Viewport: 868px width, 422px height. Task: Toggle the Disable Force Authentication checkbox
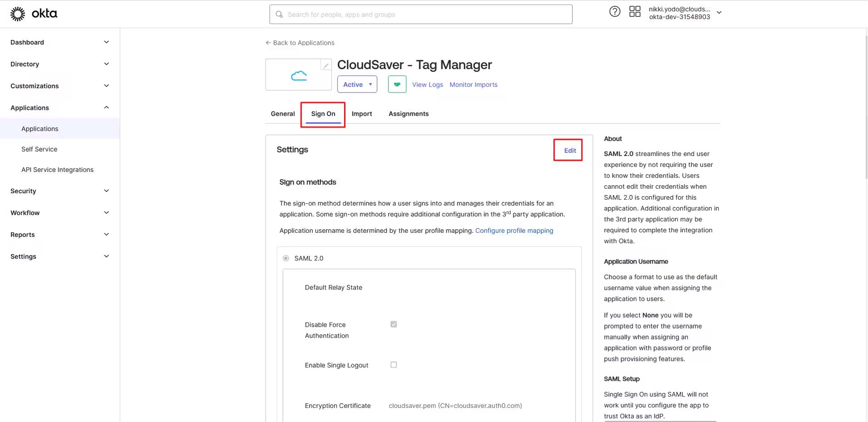point(394,324)
